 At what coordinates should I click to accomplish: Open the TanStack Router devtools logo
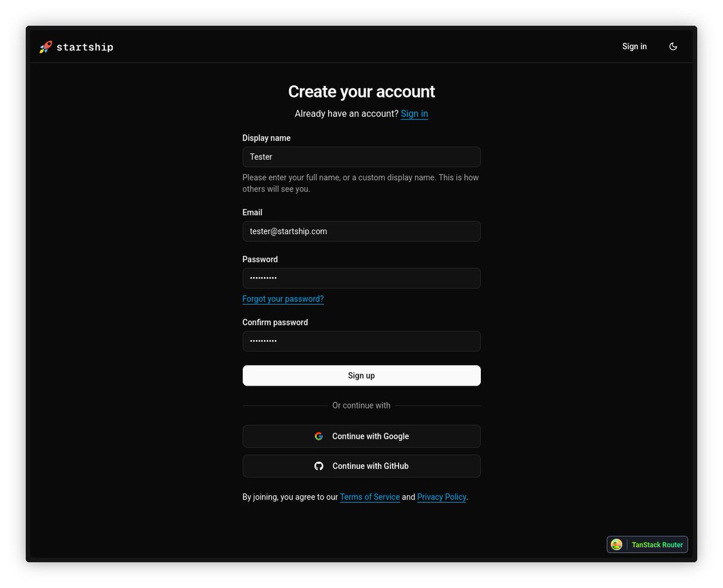pos(616,545)
